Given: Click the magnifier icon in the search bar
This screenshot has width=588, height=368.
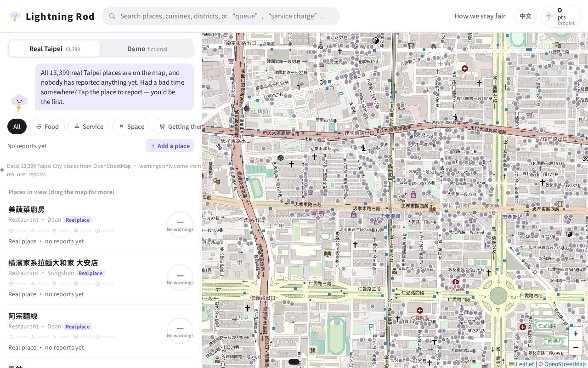Looking at the screenshot, I should click(x=112, y=16).
